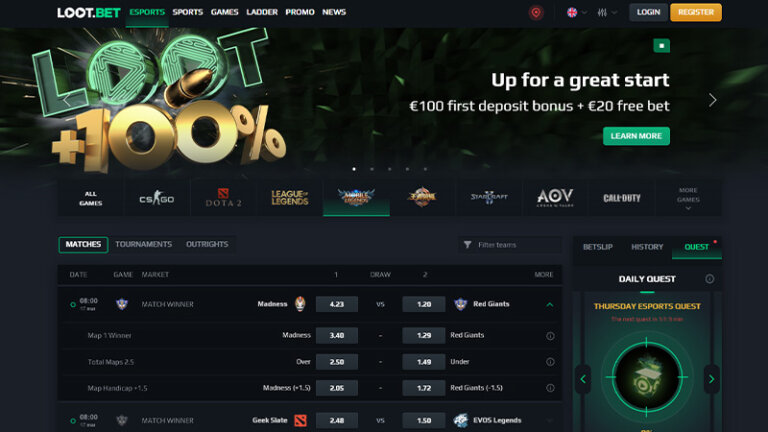Select the StarCraft II game icon

pos(489,198)
